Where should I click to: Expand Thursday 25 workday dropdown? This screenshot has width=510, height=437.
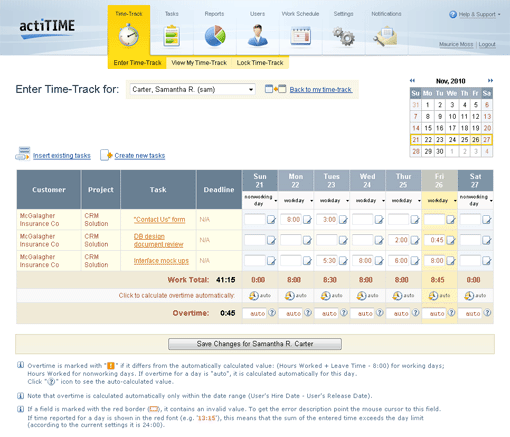click(x=419, y=201)
